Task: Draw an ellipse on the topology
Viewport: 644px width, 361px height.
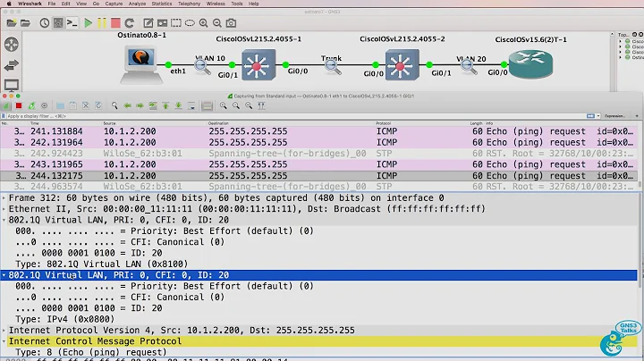Action: click(x=190, y=23)
